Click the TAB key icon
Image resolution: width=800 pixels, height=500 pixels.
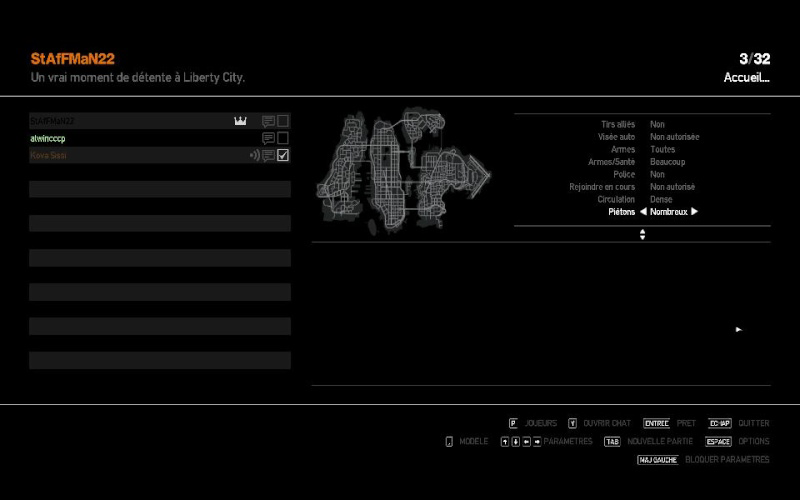coord(612,442)
